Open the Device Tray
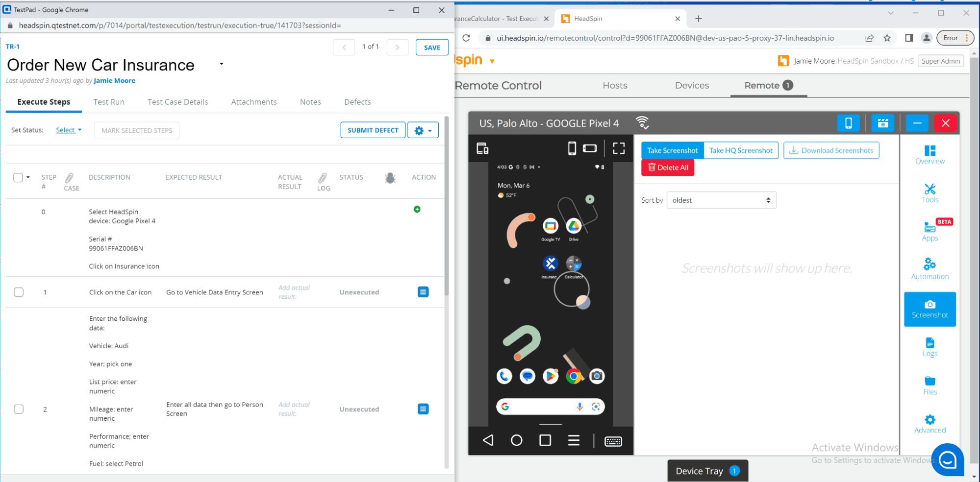The width and height of the screenshot is (980, 482). tap(707, 471)
